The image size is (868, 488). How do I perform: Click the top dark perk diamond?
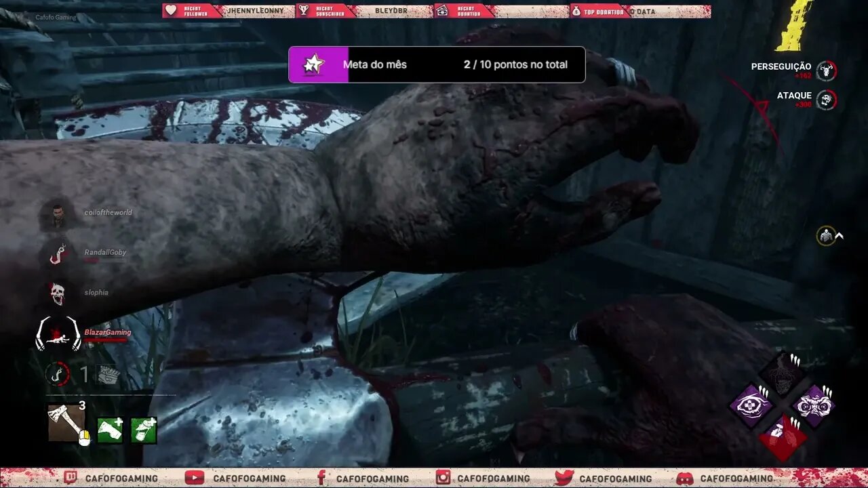(782, 373)
